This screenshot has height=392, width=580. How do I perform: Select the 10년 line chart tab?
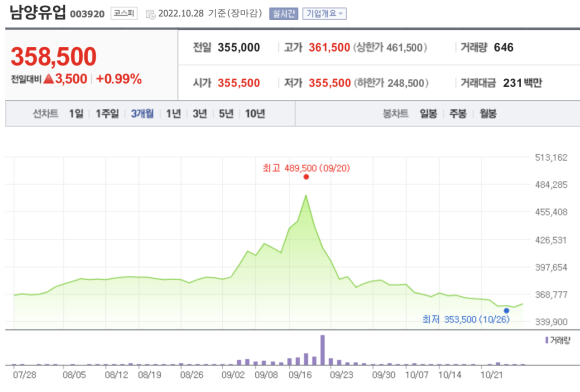tap(255, 114)
